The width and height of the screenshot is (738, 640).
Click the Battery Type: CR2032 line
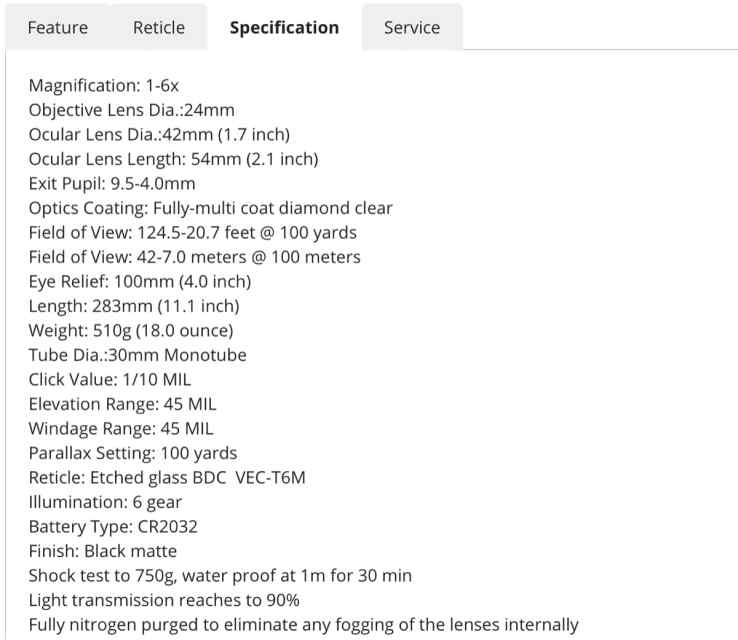pyautogui.click(x=113, y=526)
